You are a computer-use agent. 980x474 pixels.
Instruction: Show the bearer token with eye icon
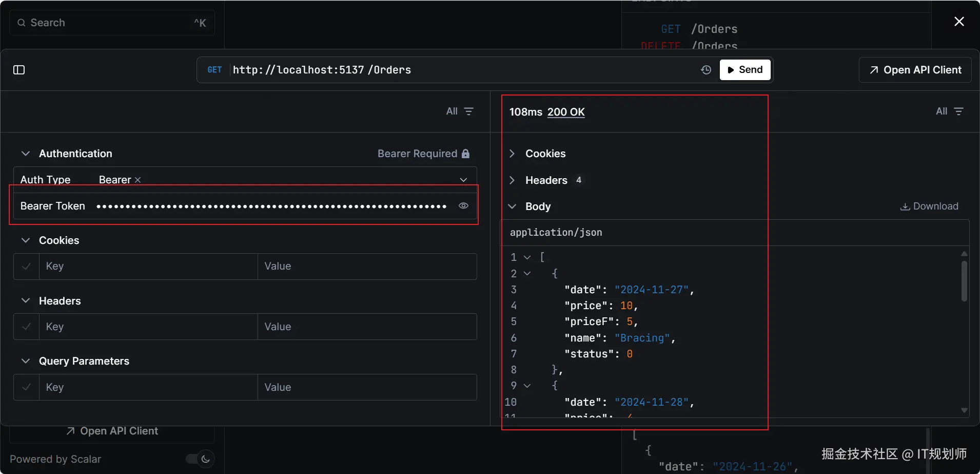click(x=463, y=206)
